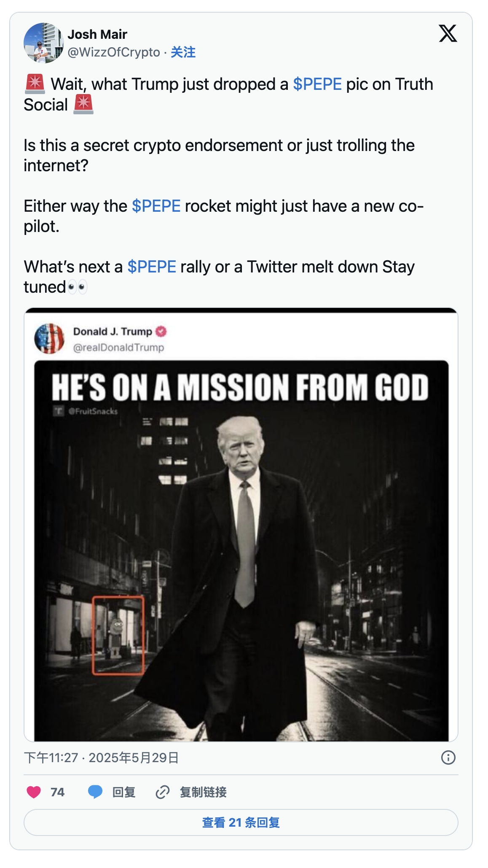Follow the account via 关注 link

pyautogui.click(x=183, y=52)
